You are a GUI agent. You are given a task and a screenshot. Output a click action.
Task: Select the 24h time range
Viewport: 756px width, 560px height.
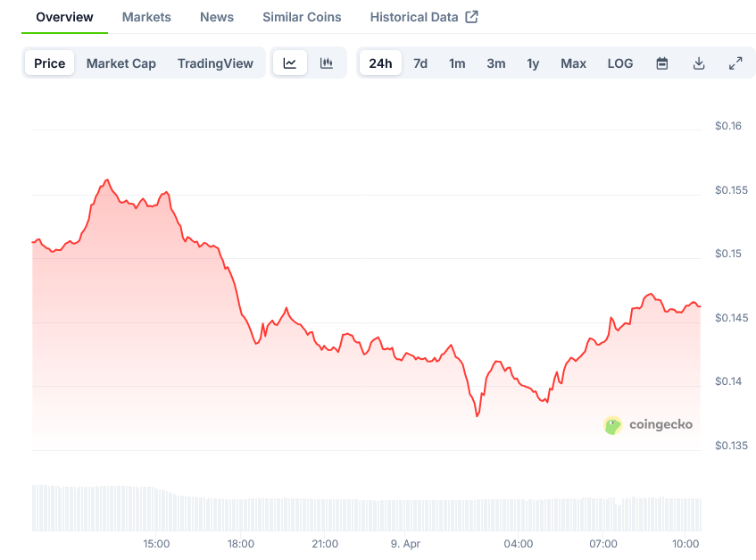pos(380,63)
